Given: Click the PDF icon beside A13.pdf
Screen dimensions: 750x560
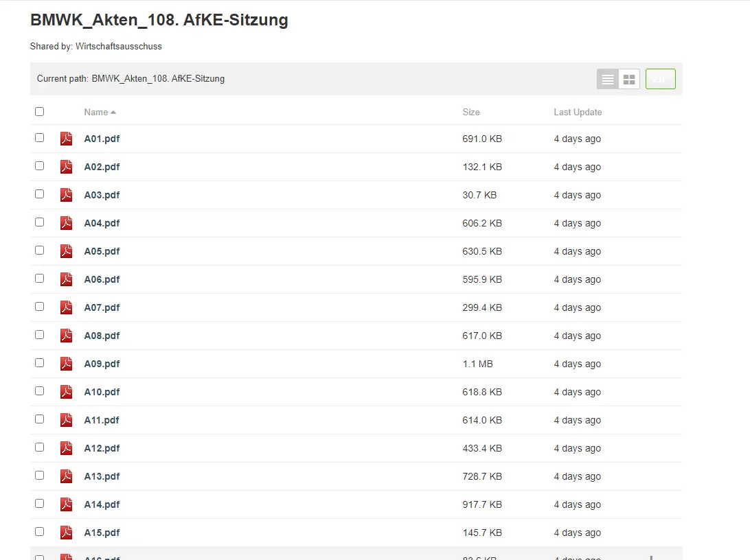Looking at the screenshot, I should (x=66, y=476).
